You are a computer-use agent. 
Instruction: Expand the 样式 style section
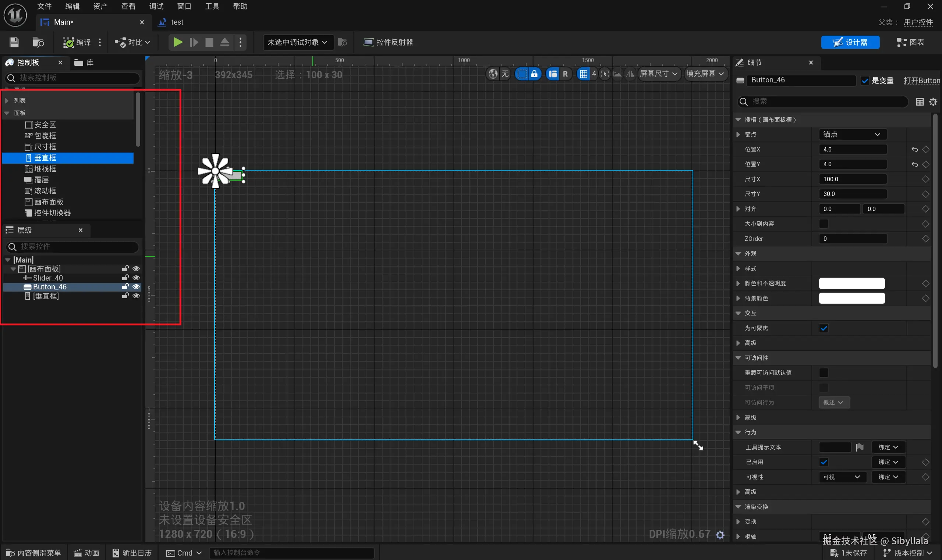[738, 269]
